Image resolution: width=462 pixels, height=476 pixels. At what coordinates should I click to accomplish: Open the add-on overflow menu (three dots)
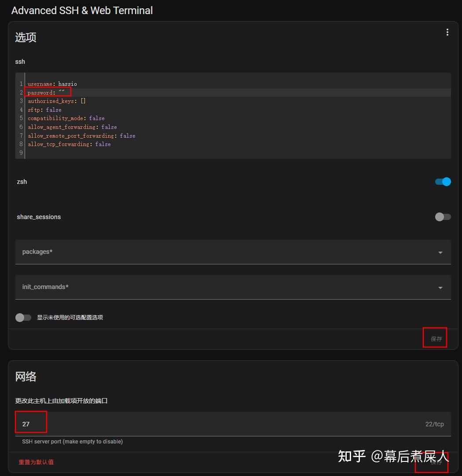pos(447,32)
